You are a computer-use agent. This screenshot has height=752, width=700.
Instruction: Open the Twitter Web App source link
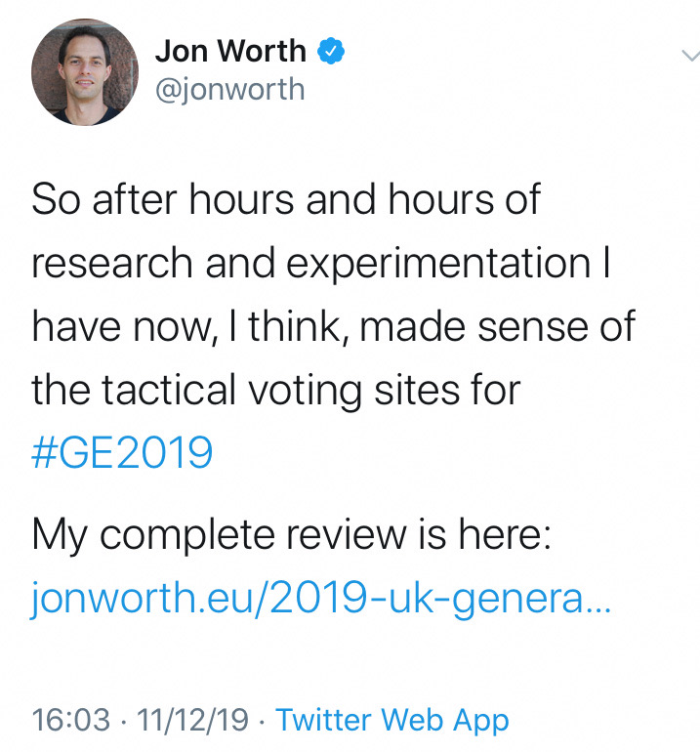392,721
